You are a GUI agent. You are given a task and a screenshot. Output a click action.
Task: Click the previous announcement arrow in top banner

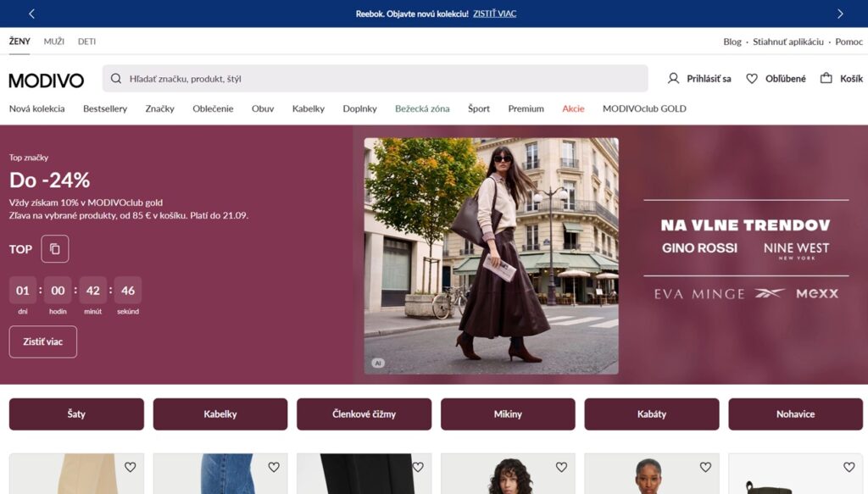pos(31,14)
